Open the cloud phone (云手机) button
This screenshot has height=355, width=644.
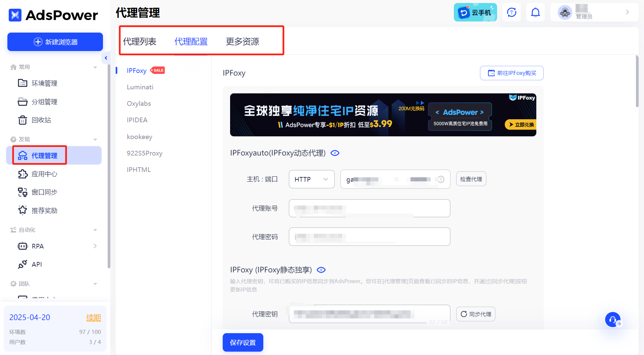475,12
